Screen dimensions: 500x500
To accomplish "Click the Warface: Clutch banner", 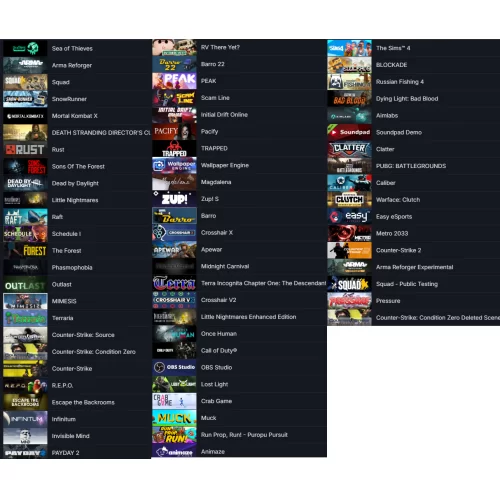I will [x=349, y=200].
